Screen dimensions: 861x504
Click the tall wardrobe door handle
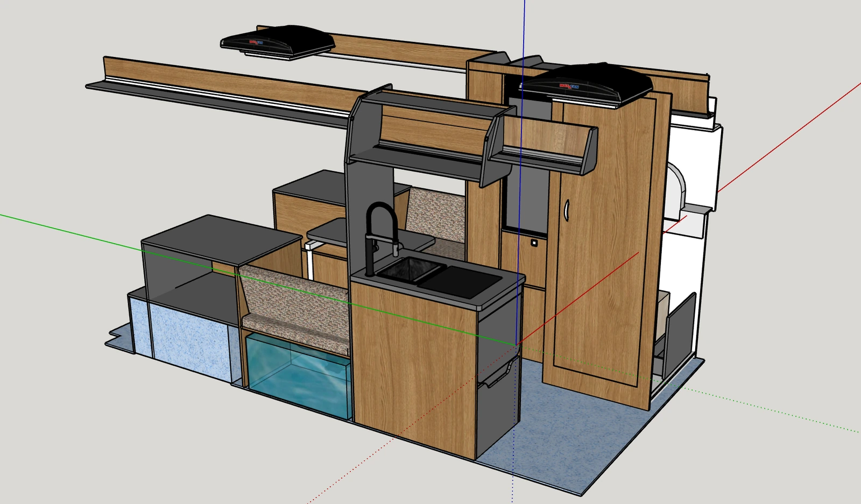pyautogui.click(x=567, y=210)
